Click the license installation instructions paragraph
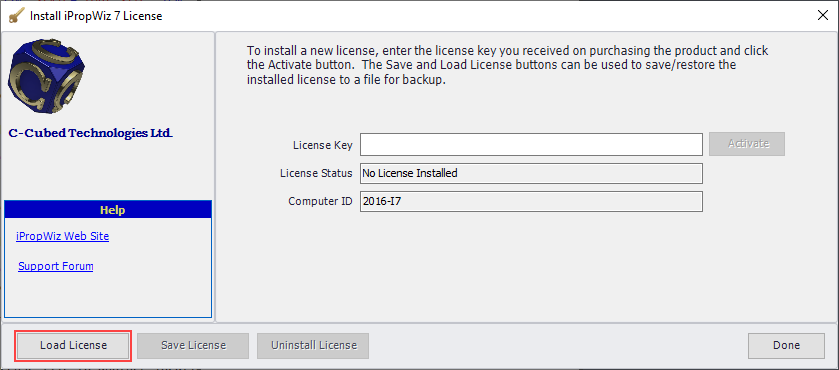Screen dimensions: 839x370 tap(507, 66)
